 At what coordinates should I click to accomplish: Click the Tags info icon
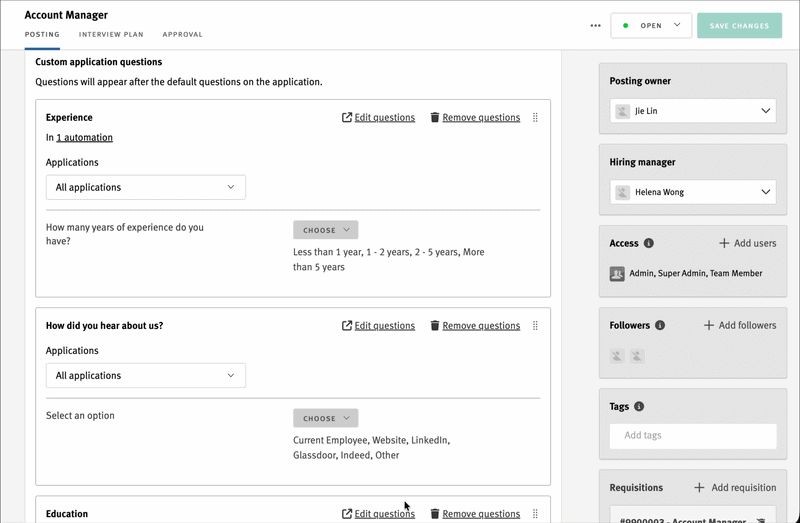pos(639,407)
